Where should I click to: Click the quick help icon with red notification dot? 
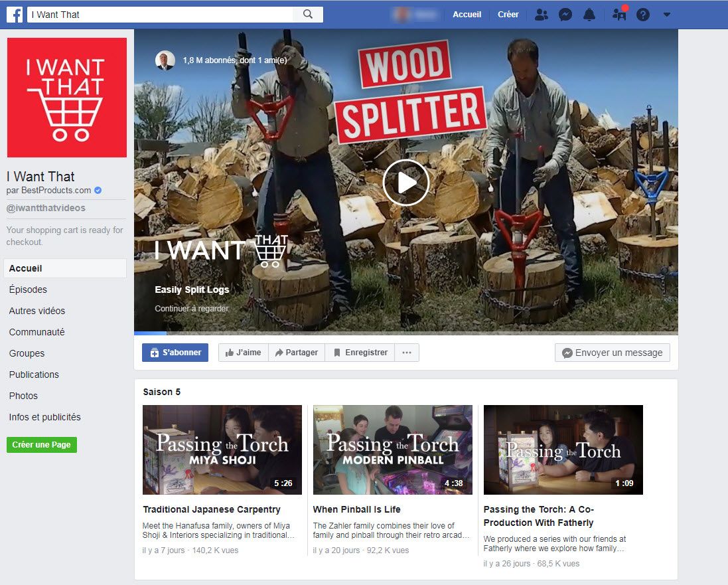pyautogui.click(x=619, y=14)
